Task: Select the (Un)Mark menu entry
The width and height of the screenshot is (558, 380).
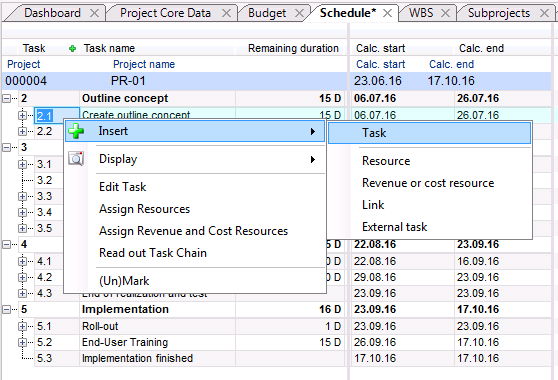Action: (124, 281)
